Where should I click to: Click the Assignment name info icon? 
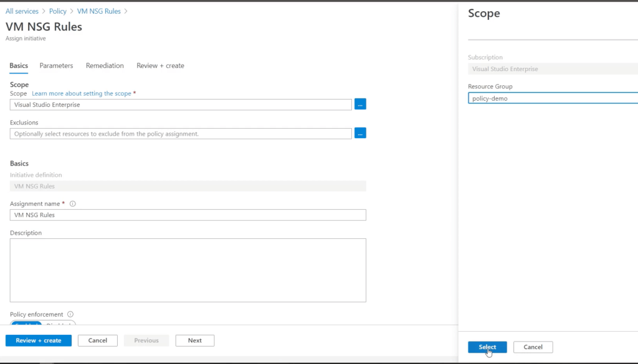tap(73, 204)
